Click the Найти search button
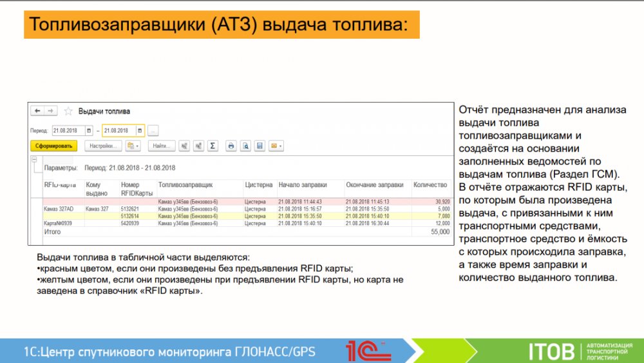644x363 pixels. (162, 146)
